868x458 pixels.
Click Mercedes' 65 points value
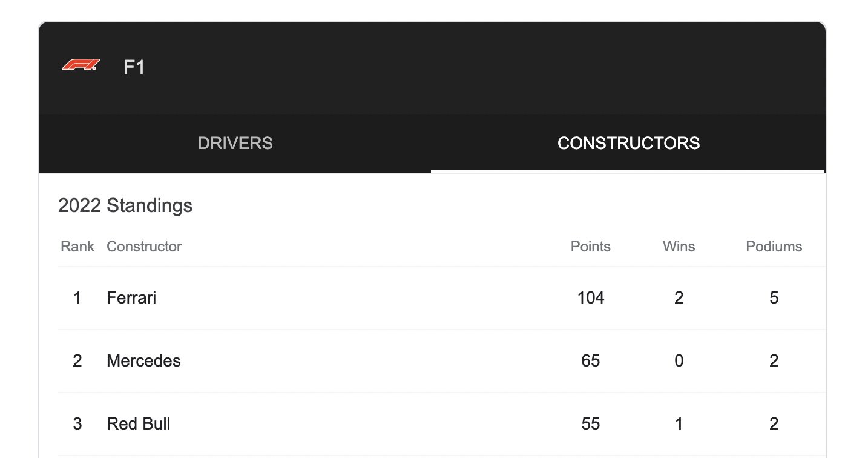[x=590, y=361]
